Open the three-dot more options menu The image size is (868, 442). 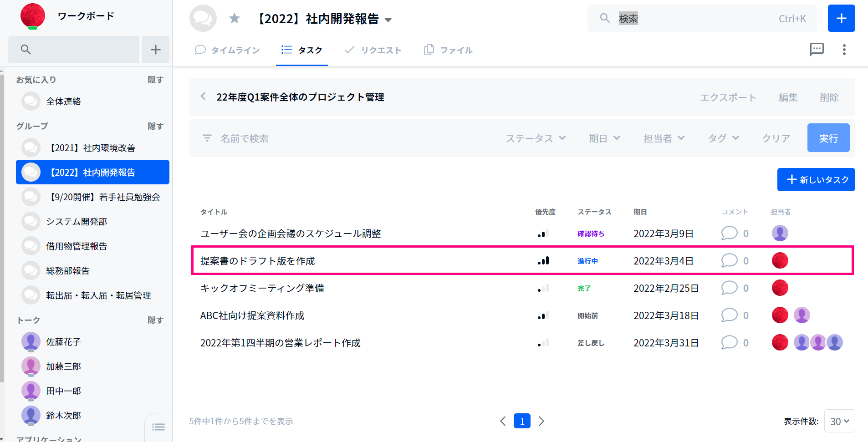(844, 50)
